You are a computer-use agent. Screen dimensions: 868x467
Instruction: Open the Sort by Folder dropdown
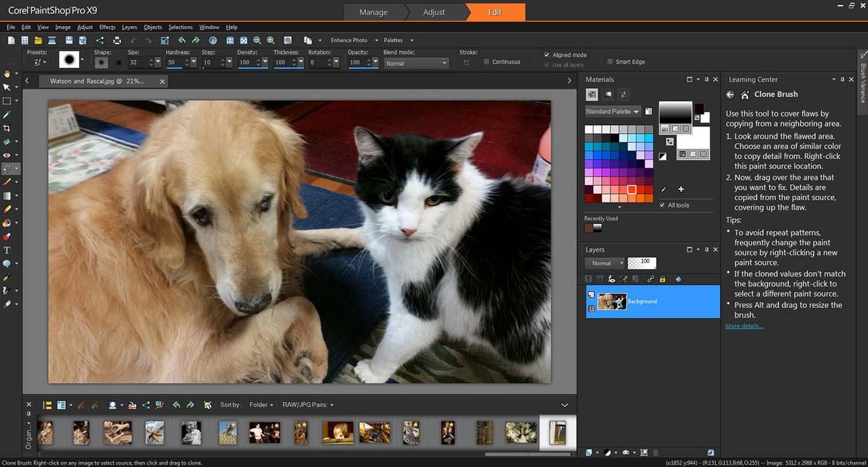click(262, 405)
